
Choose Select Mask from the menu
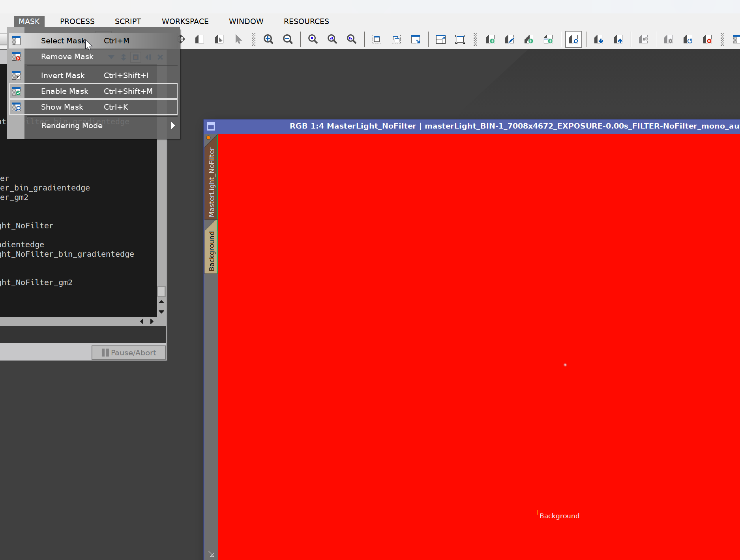(x=93, y=41)
